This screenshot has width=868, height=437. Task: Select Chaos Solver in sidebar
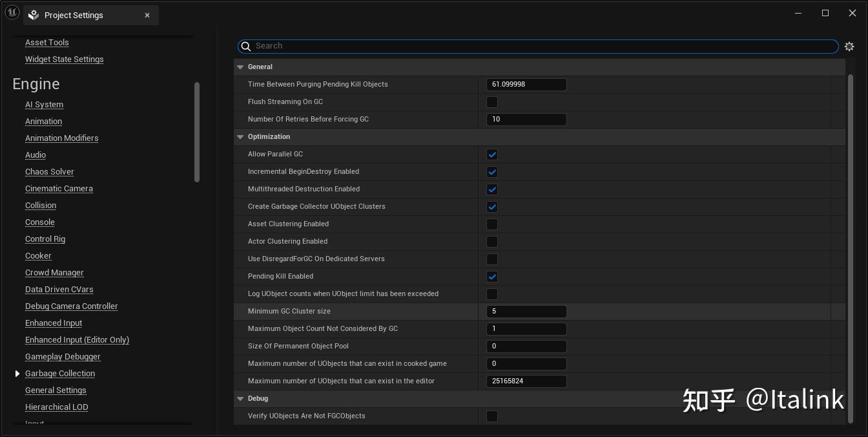pyautogui.click(x=50, y=172)
